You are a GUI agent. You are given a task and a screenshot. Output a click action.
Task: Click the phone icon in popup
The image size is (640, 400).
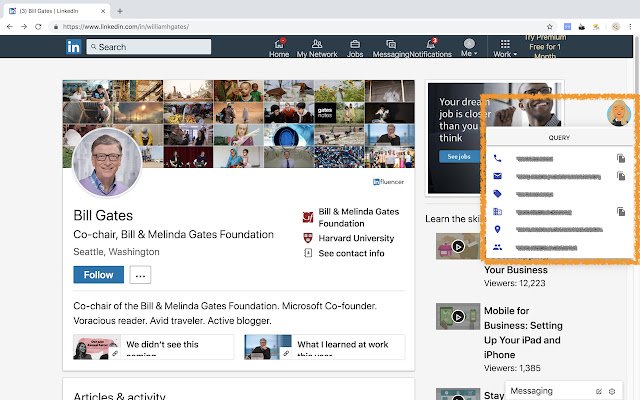[497, 158]
